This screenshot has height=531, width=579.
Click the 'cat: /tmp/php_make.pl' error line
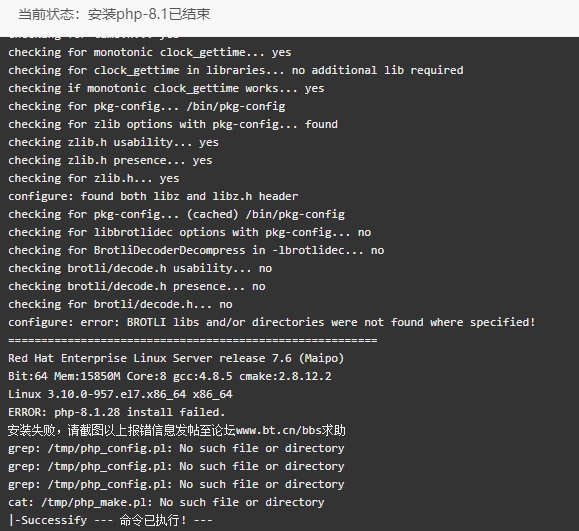tap(166, 502)
